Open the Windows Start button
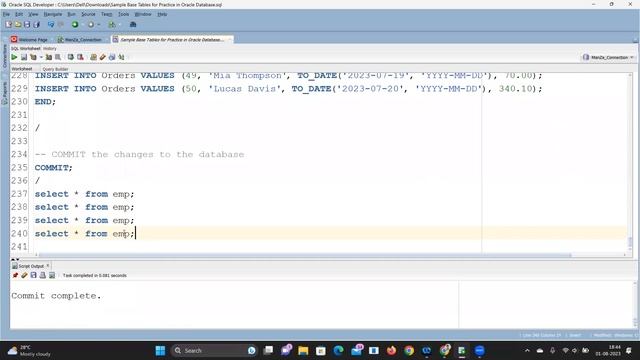 click(x=160, y=351)
